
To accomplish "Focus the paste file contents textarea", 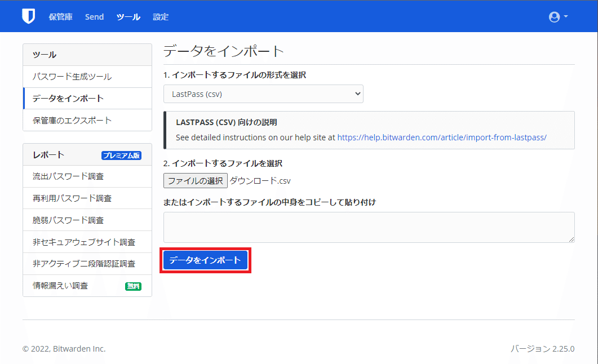I will point(369,227).
